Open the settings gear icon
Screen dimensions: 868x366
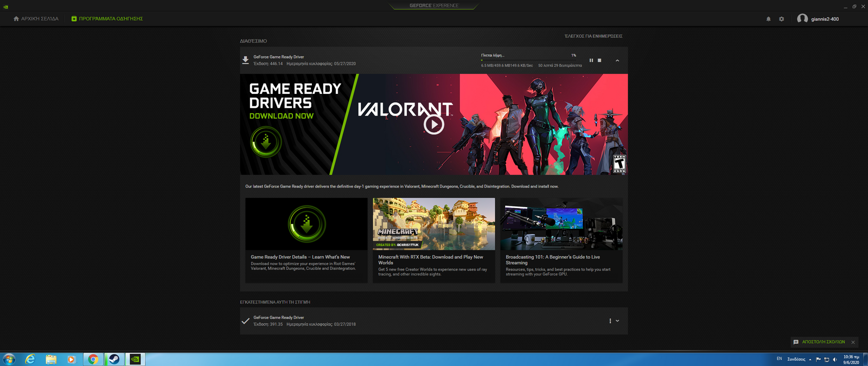[782, 19]
